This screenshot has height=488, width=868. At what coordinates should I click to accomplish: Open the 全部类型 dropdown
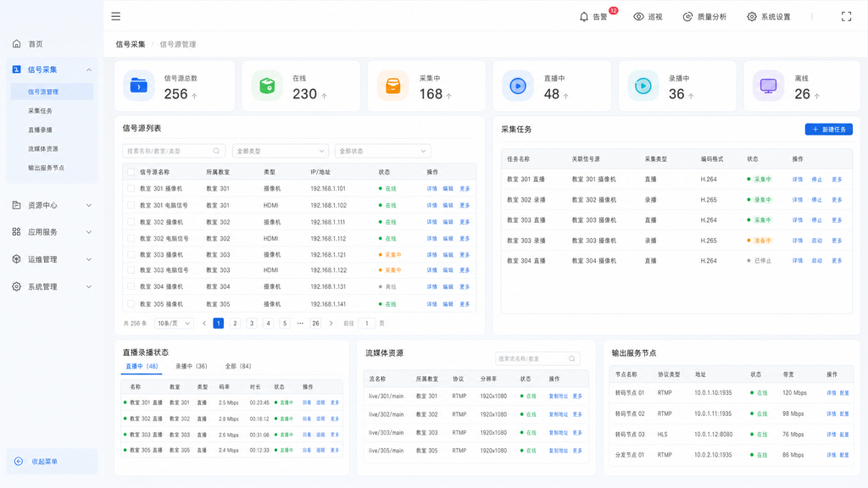280,151
